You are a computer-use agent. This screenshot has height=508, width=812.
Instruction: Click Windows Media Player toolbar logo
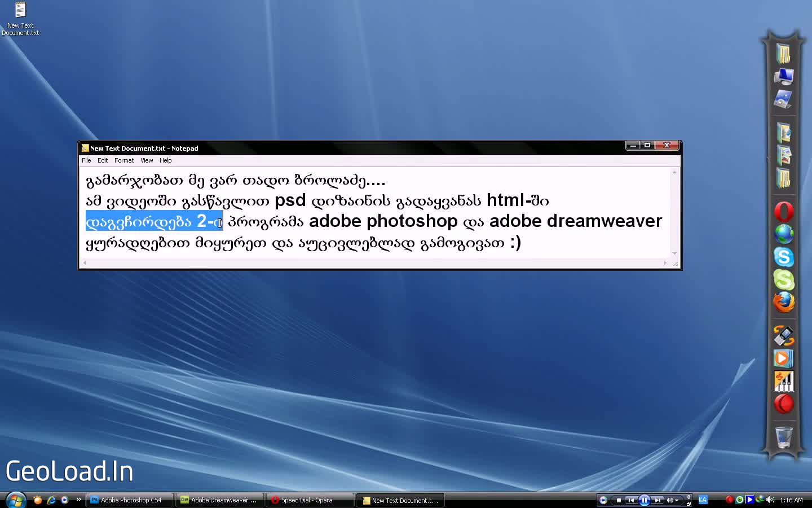603,500
